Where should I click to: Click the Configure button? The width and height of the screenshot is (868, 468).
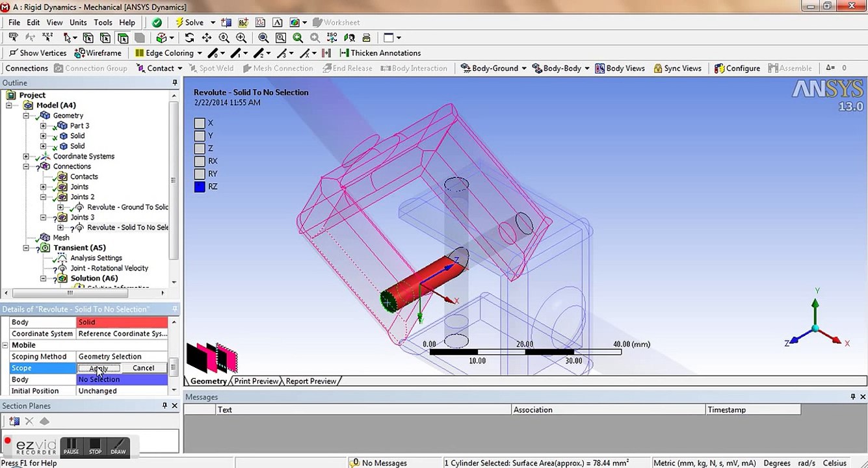[x=737, y=68]
